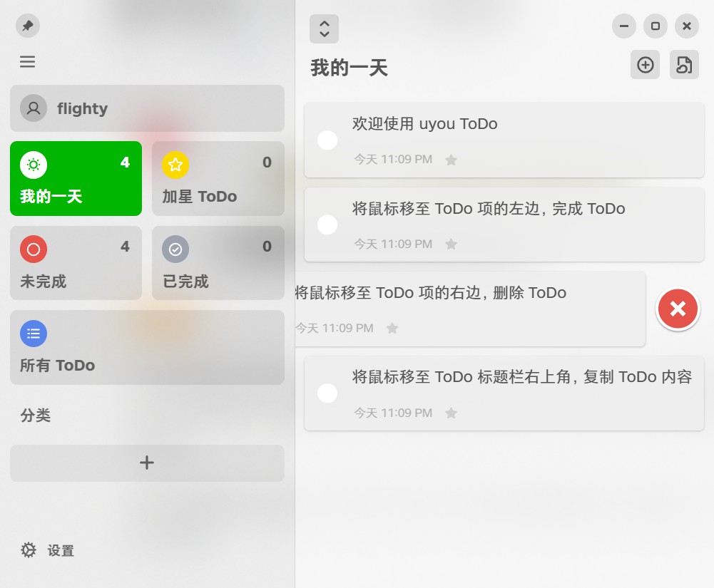
Task: Click the count 0 on 已完成 tile
Action: pyautogui.click(x=267, y=247)
